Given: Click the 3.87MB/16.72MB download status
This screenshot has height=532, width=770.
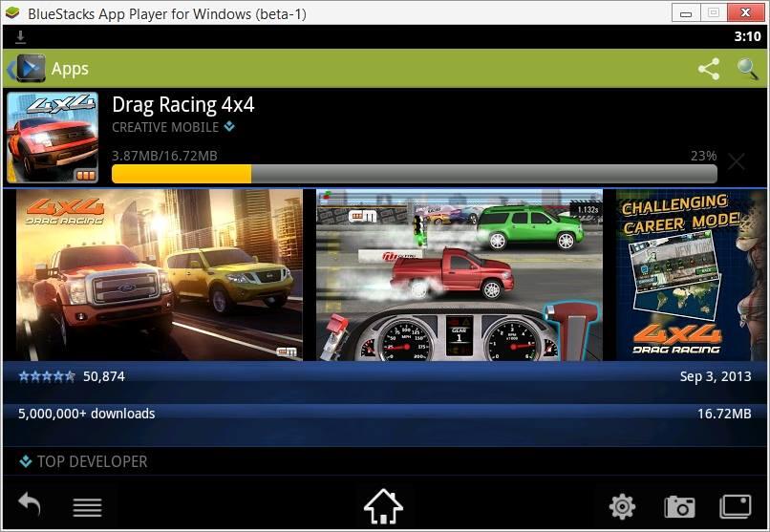Looking at the screenshot, I should point(164,156).
